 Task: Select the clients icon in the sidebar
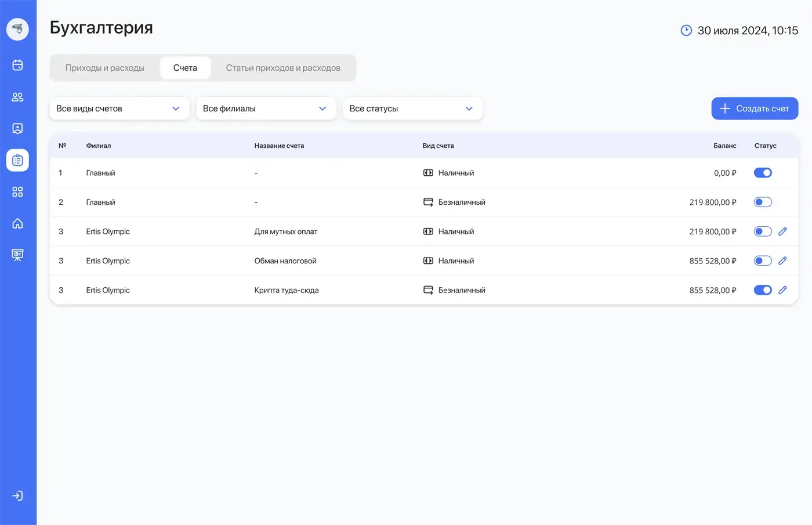pyautogui.click(x=17, y=97)
